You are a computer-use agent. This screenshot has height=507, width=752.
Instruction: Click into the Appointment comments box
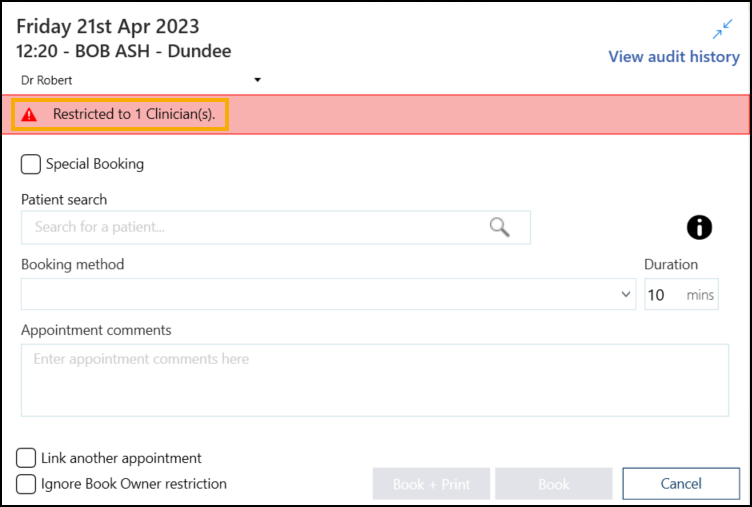(374, 380)
